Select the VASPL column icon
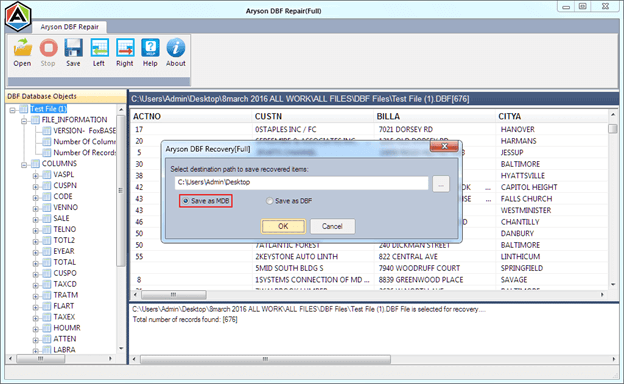The height and width of the screenshot is (384, 624). click(x=47, y=175)
